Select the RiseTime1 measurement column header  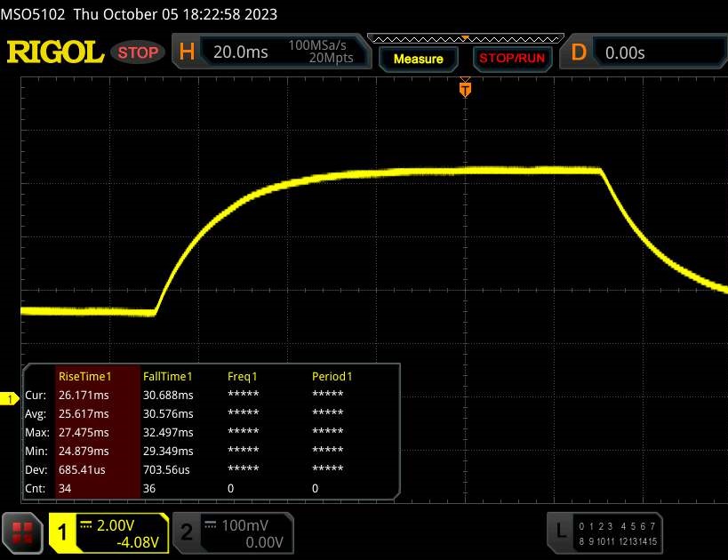[85, 376]
